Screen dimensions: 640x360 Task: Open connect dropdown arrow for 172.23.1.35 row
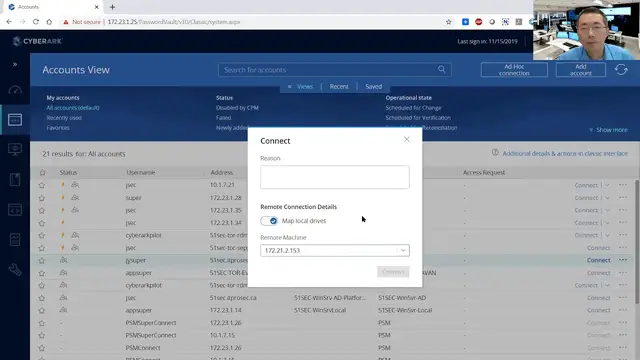click(607, 210)
